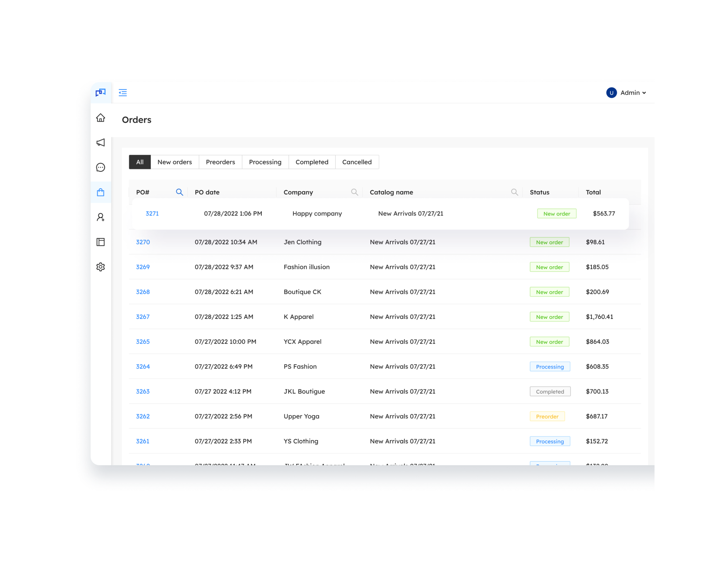Click the Preorder badge for Upper Yoga
Viewport: 728px width, 570px height.
click(547, 416)
